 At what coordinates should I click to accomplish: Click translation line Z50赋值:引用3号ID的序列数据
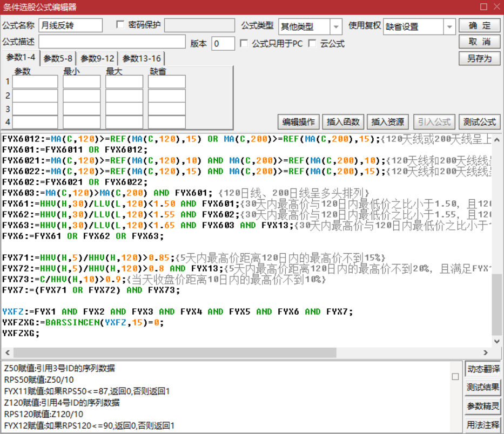coord(59,368)
